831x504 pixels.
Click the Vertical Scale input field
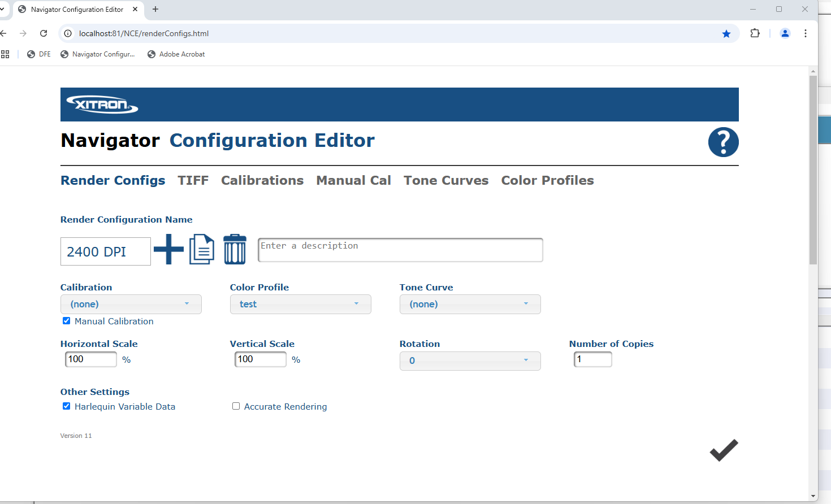click(261, 359)
